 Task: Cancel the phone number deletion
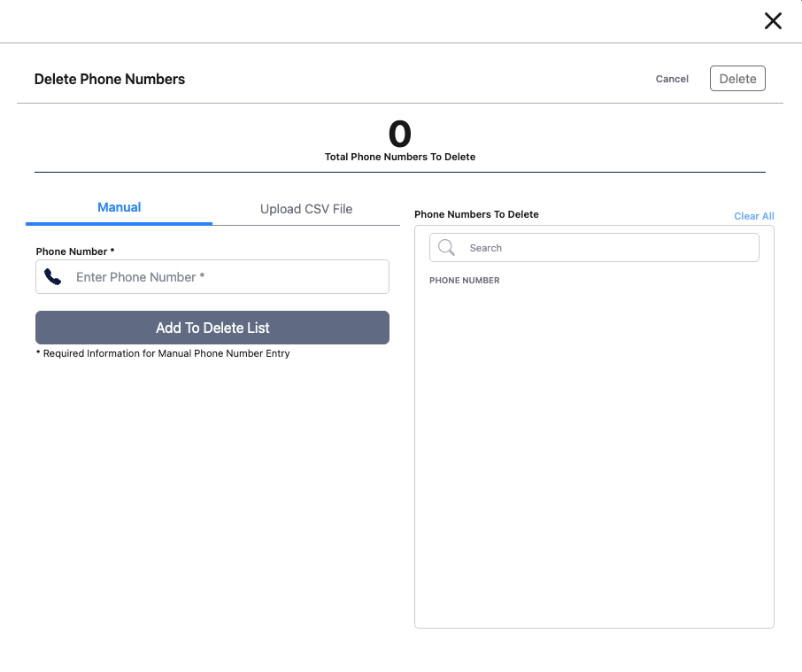(x=671, y=79)
